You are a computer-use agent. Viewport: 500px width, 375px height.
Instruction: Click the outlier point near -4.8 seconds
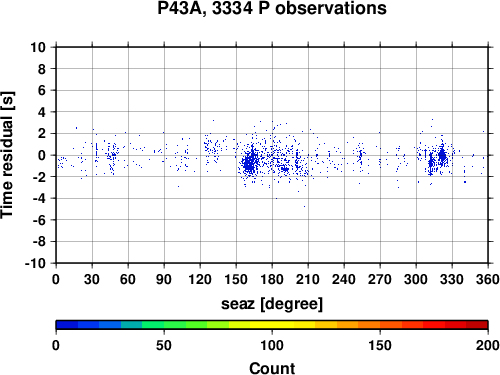pyautogui.click(x=304, y=206)
